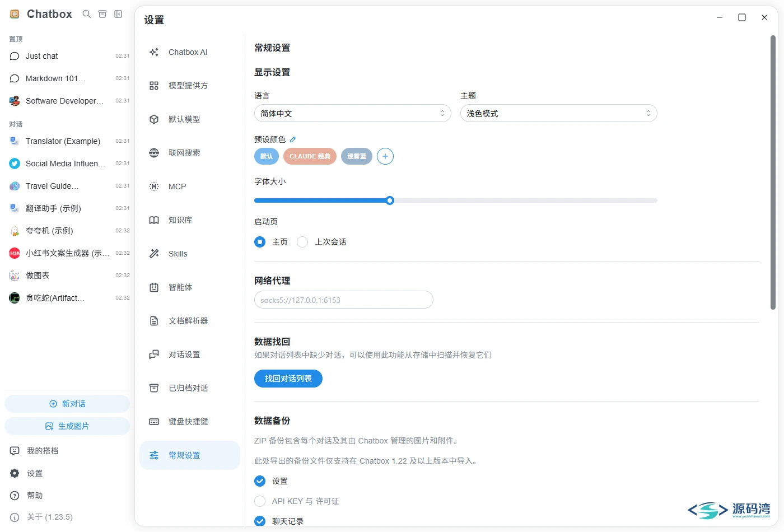
Task: Open 知识库 settings tab
Action: (x=190, y=220)
